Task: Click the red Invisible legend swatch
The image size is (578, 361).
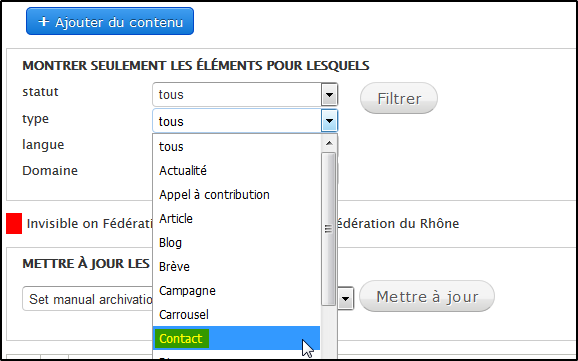Action: [14, 223]
